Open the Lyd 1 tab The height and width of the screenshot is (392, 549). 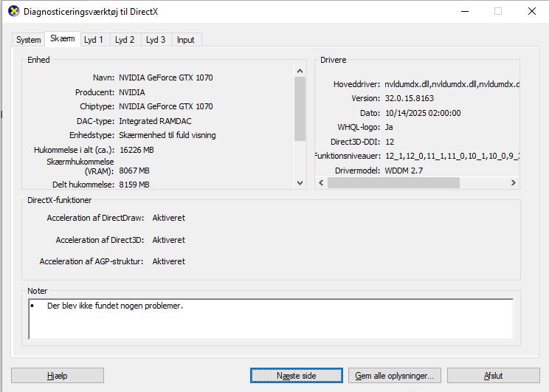click(94, 40)
